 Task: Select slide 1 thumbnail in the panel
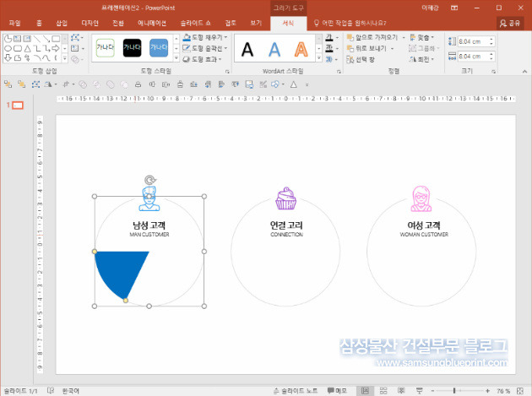click(x=18, y=106)
